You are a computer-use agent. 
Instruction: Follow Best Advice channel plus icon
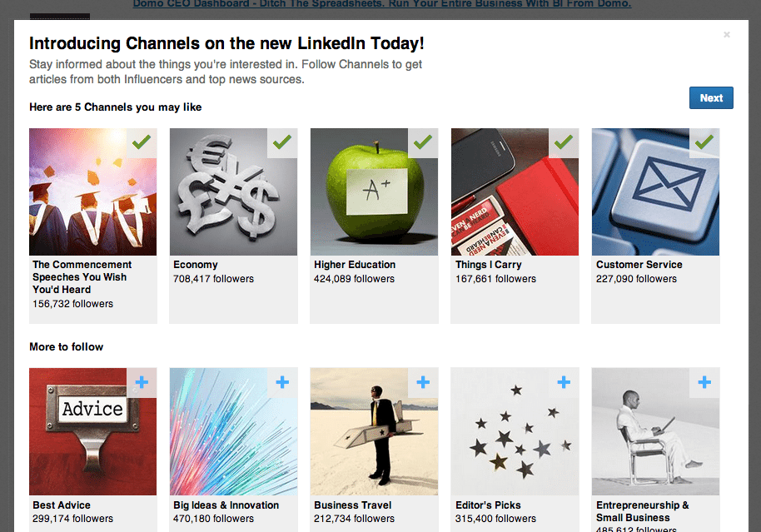(x=142, y=382)
